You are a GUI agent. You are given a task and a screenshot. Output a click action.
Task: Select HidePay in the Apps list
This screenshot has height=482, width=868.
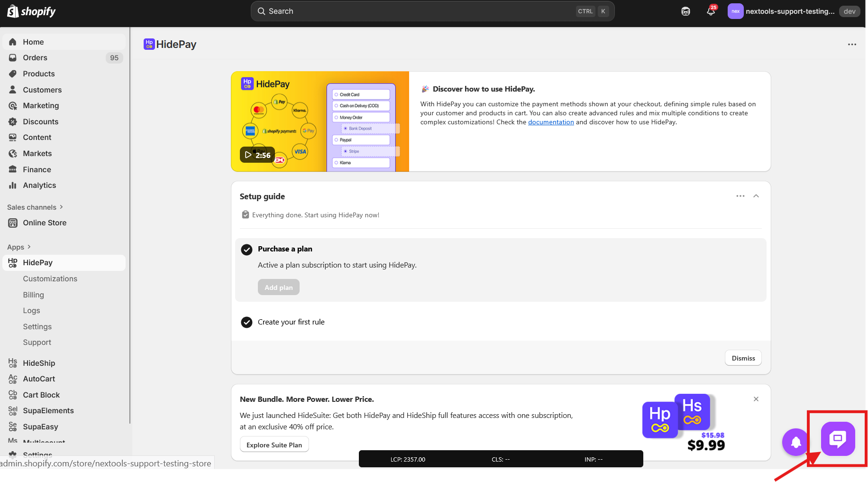(64, 262)
